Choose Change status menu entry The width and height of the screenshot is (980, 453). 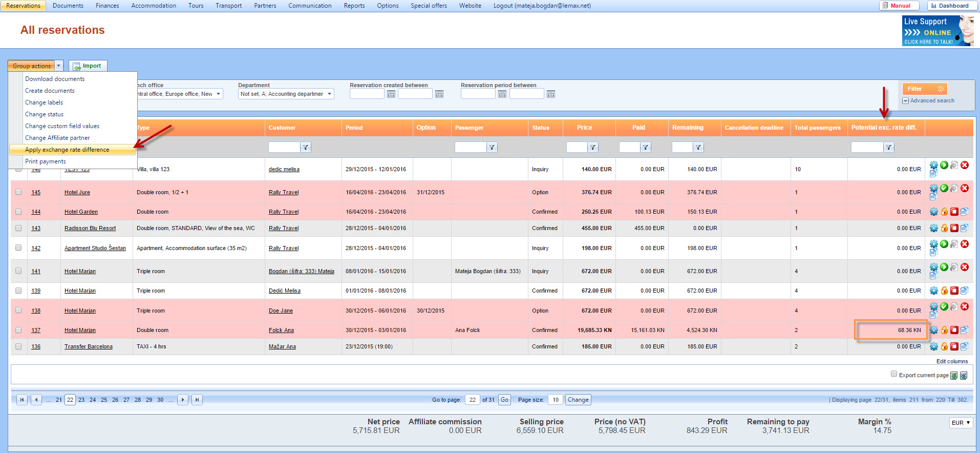tap(45, 114)
